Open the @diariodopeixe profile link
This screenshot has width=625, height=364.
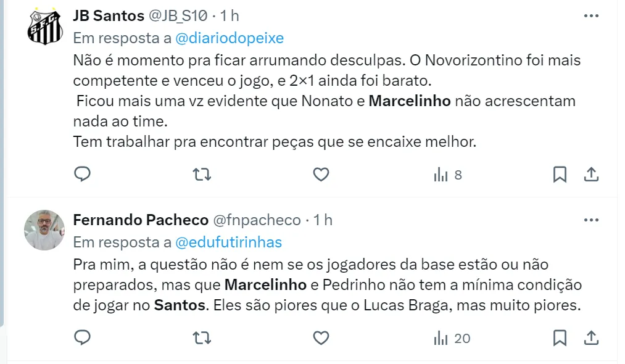pos(230,38)
